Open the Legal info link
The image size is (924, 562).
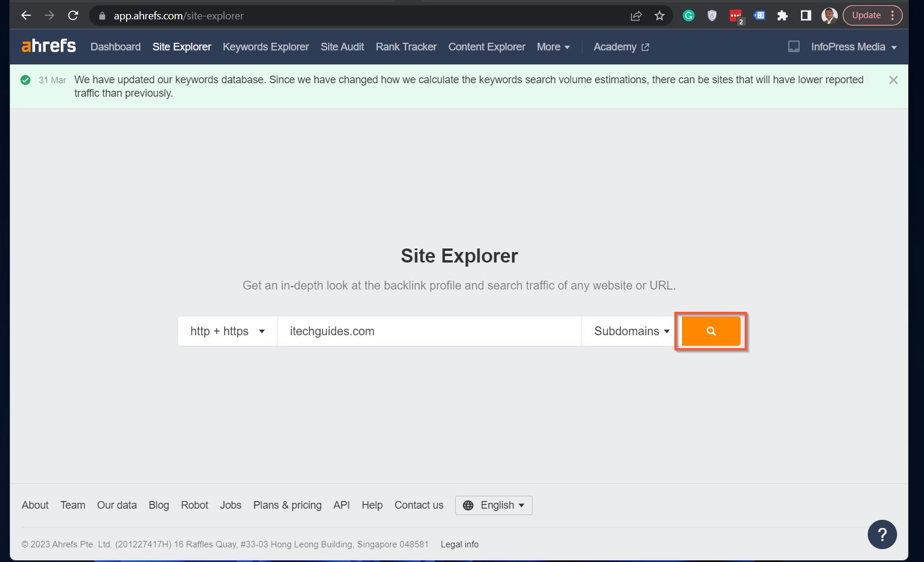(x=459, y=544)
